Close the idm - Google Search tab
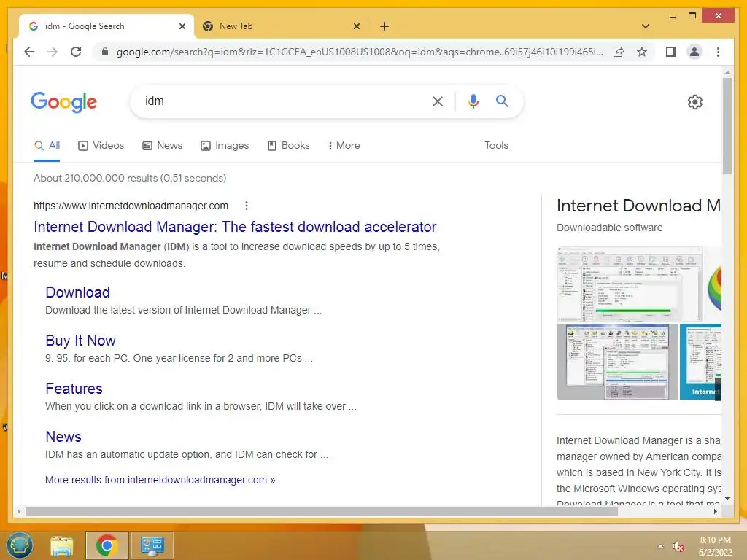This screenshot has width=747, height=560. point(182,26)
